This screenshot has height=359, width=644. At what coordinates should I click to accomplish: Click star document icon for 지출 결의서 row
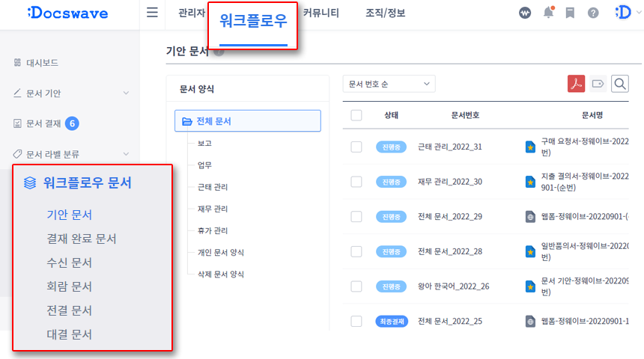[530, 182]
